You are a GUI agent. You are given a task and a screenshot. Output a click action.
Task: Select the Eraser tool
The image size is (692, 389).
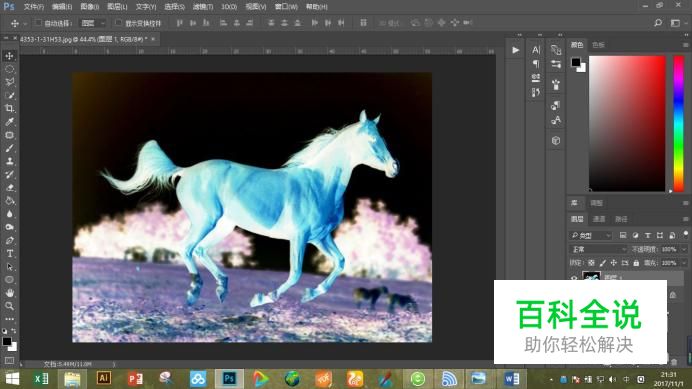9,188
